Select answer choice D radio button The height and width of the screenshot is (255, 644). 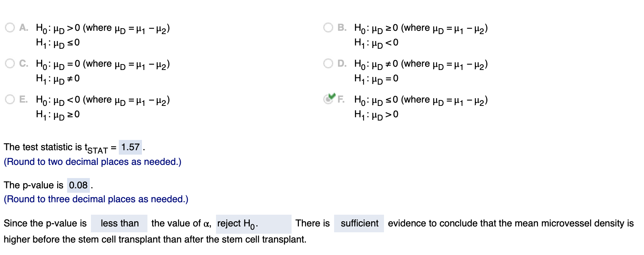point(328,63)
